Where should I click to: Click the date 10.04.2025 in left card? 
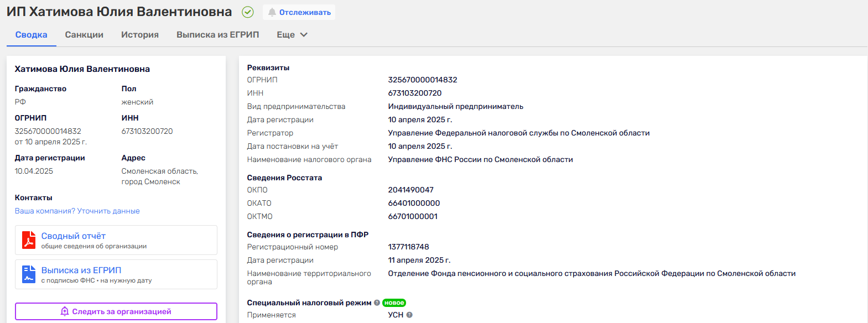coord(34,171)
